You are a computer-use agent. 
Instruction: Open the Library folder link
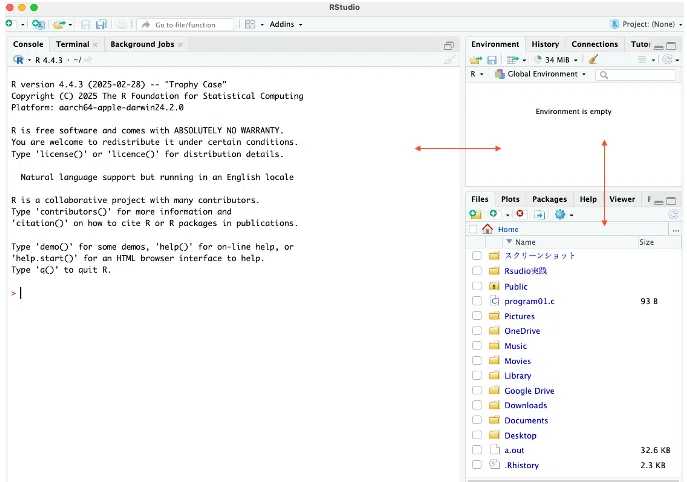coord(517,376)
